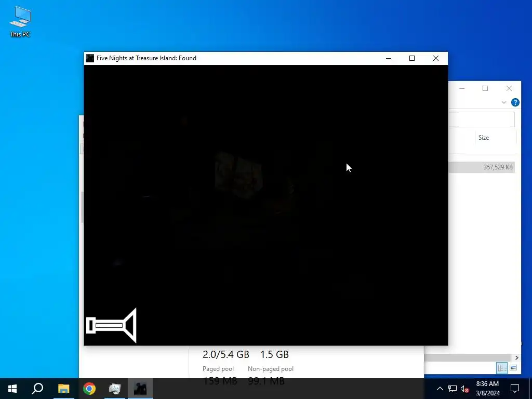Screen dimensions: 532x399
Task: Click the horizontal scrollbar right arrow in File Explorer
Action: [x=517, y=357]
